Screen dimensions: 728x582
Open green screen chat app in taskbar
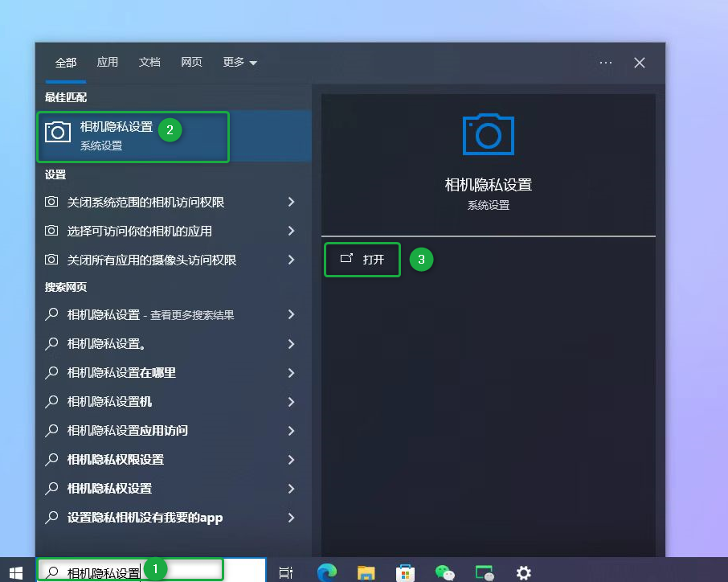(485, 572)
